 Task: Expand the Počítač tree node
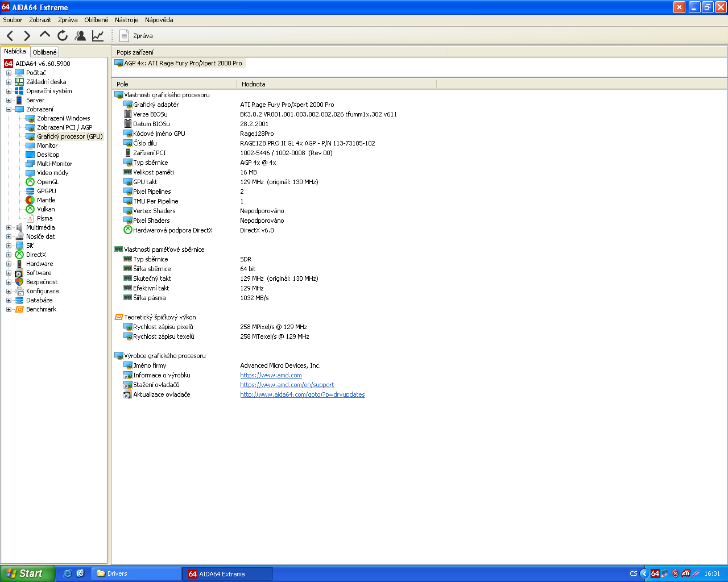pos(9,73)
